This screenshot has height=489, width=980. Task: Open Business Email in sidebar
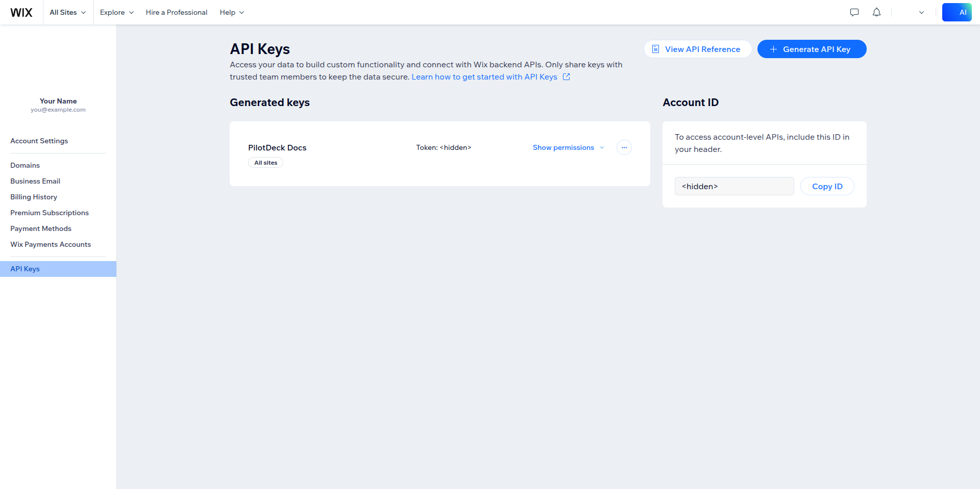tap(35, 181)
